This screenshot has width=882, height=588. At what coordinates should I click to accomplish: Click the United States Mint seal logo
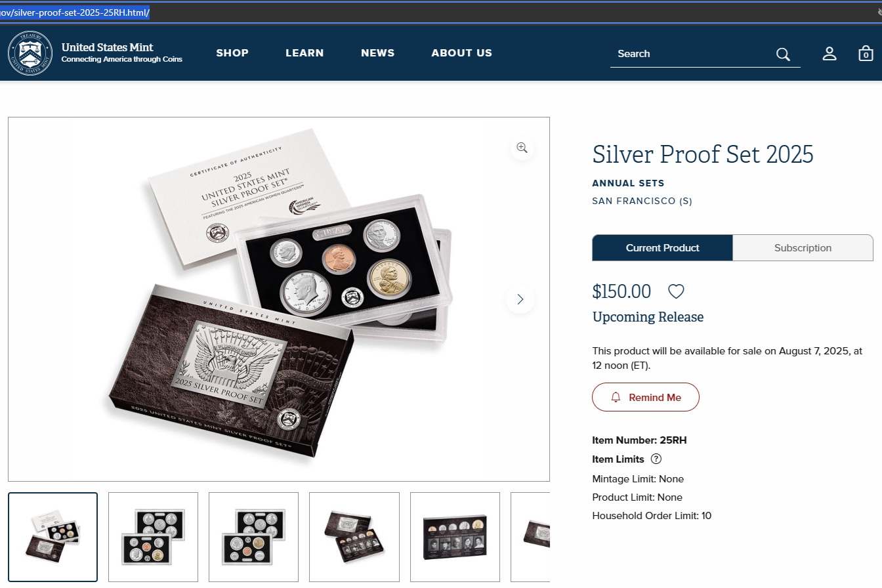(30, 53)
